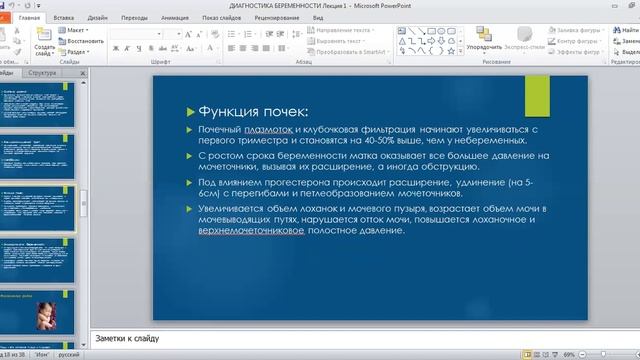
Task: Select the right arrow shape
Action: [431, 41]
